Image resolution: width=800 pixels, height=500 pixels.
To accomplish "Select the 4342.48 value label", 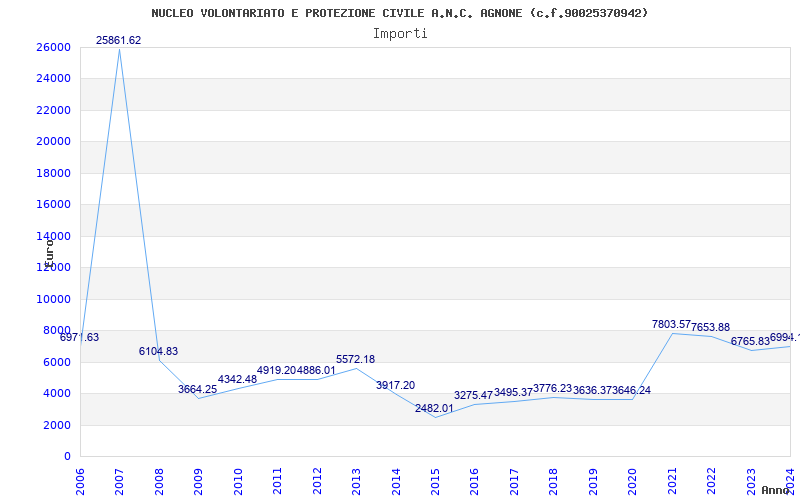I will (x=237, y=379).
